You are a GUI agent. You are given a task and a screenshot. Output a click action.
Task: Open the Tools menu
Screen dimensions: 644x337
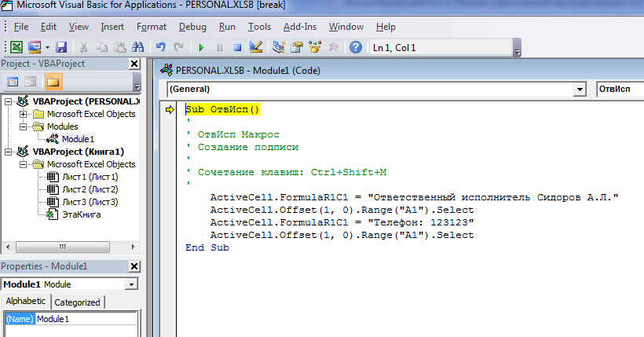click(259, 27)
